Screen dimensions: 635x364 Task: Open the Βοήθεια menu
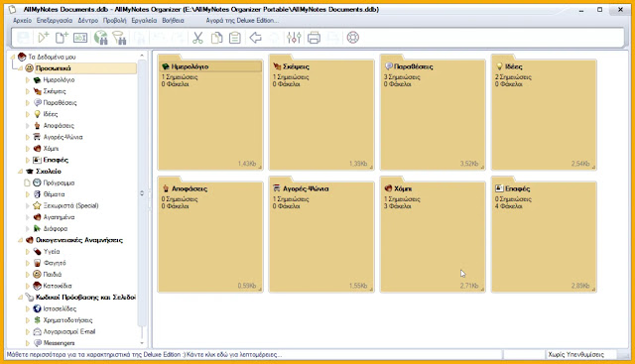pos(173,20)
